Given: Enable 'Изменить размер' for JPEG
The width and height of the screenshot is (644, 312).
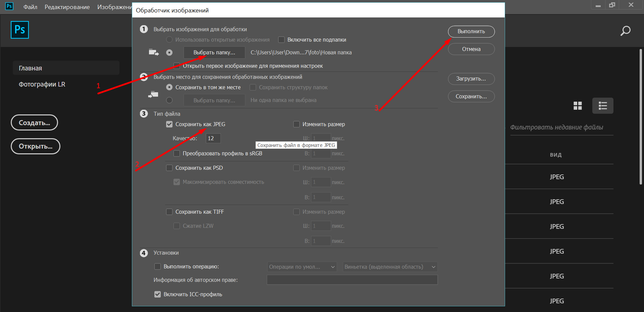Looking at the screenshot, I should pyautogui.click(x=296, y=124).
